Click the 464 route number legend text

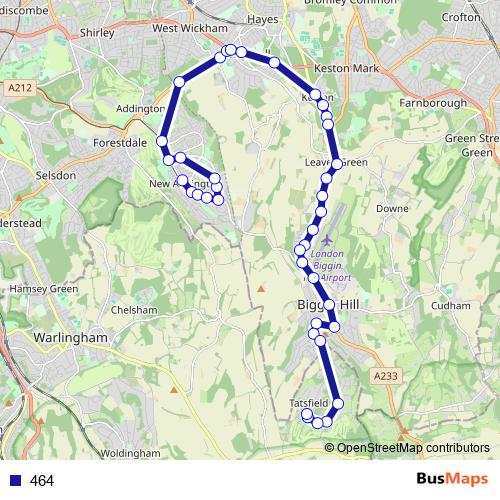(42, 481)
